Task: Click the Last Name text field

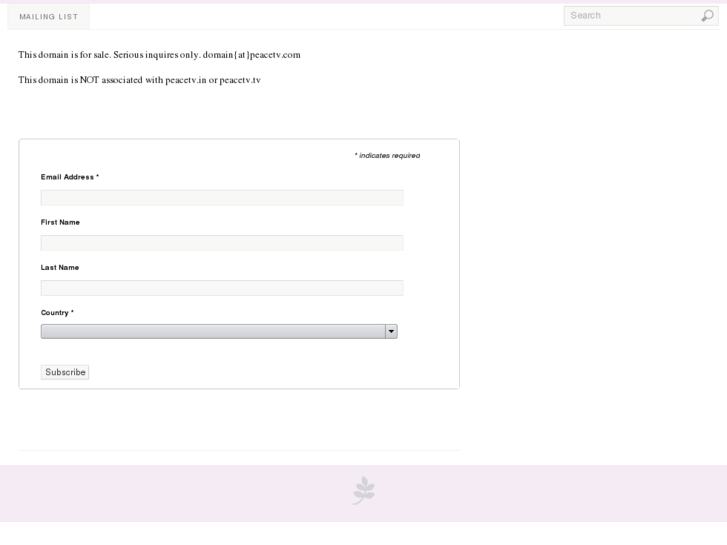Action: coord(222,288)
